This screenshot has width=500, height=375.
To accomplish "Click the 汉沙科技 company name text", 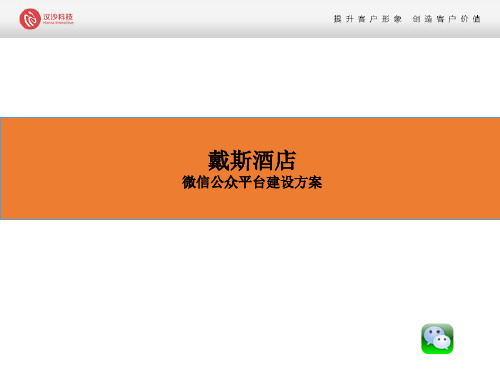I will pyautogui.click(x=58, y=17).
